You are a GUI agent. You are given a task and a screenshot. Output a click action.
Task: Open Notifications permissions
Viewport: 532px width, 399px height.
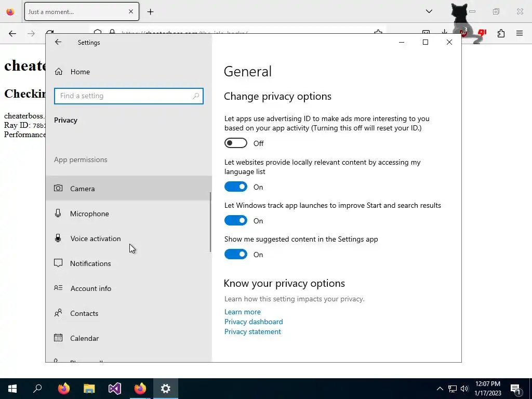click(x=129, y=263)
